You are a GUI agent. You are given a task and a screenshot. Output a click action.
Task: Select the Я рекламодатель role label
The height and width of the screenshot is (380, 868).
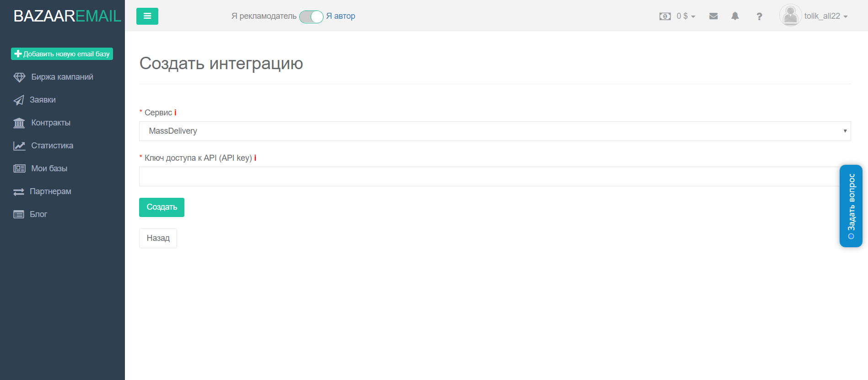264,16
